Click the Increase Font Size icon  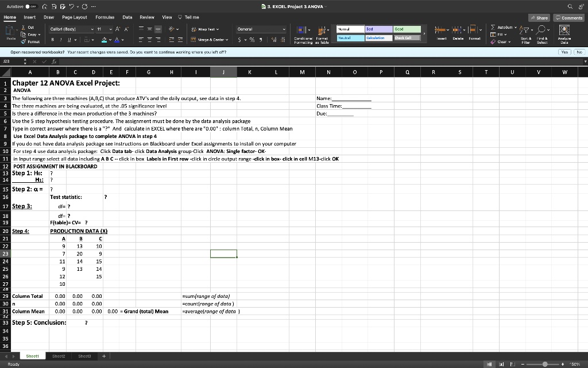coord(118,29)
